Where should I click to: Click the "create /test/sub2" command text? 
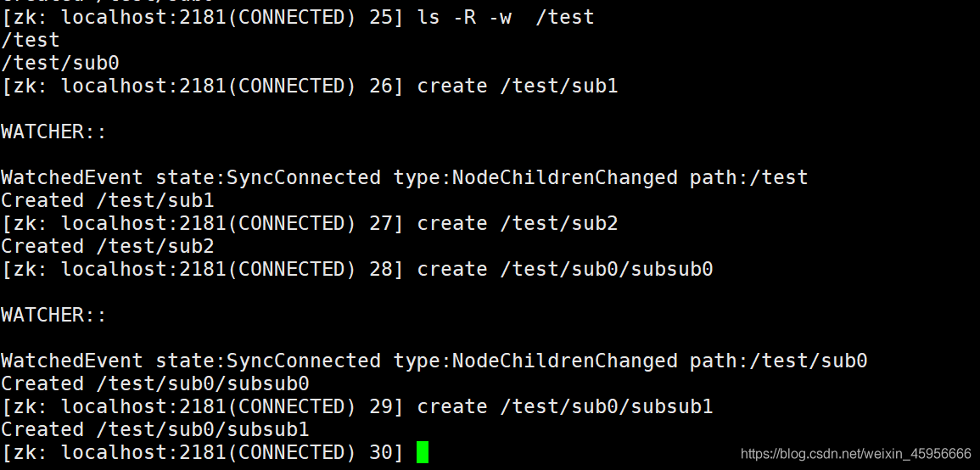[518, 223]
